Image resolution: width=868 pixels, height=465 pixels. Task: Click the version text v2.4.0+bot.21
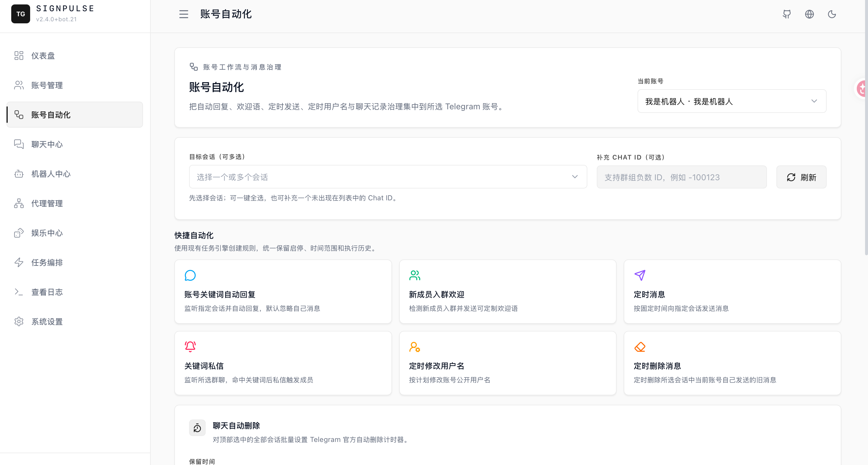coord(56,19)
